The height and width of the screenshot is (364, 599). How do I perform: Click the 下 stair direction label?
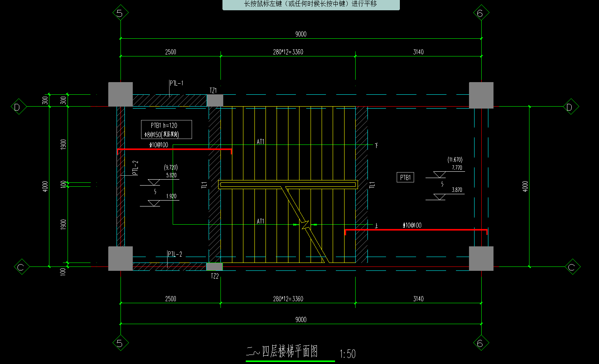[376, 146]
